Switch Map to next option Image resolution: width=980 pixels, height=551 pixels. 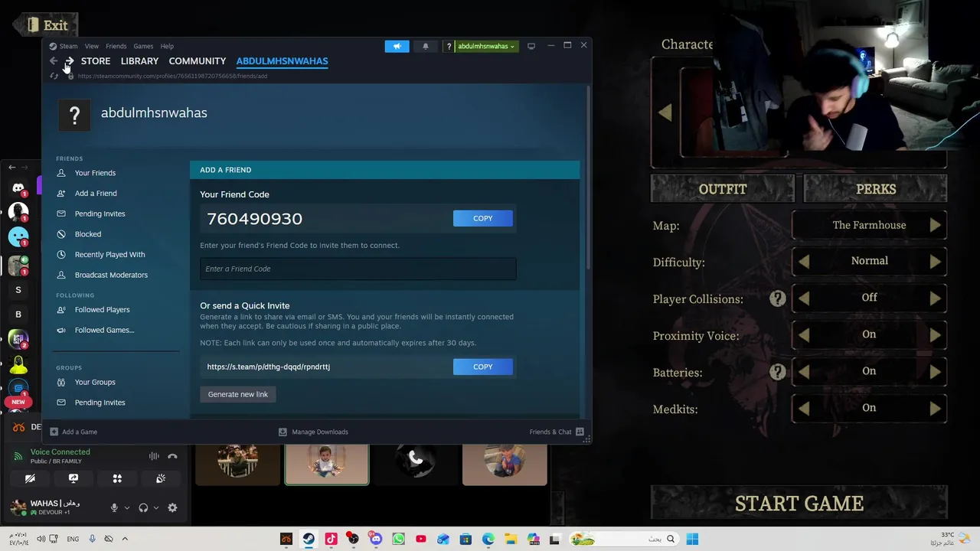pyautogui.click(x=935, y=225)
